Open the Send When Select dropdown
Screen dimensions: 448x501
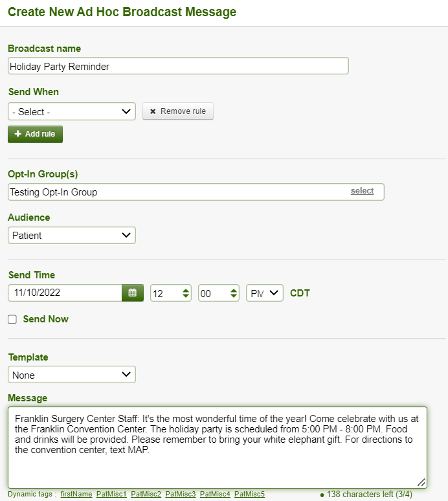click(x=72, y=111)
